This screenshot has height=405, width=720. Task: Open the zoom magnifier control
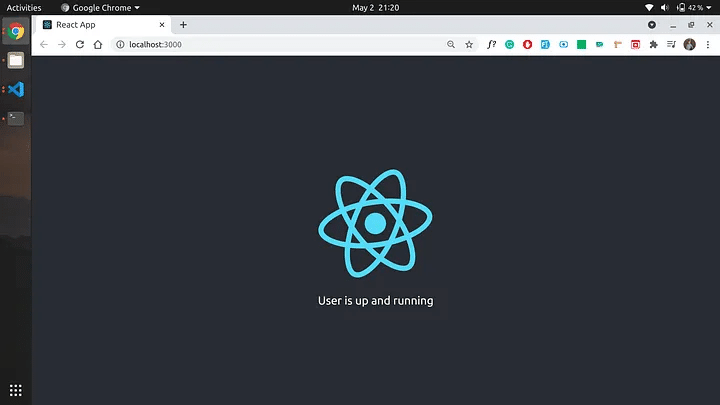click(x=451, y=45)
